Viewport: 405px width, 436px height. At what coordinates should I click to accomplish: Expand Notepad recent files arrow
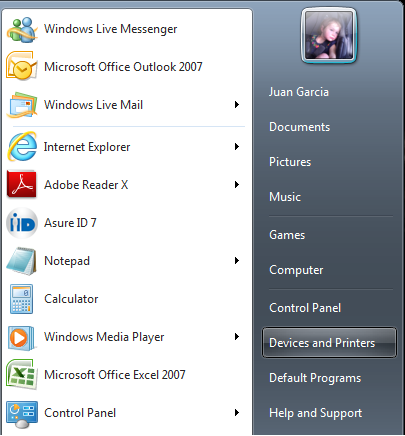pos(237,260)
